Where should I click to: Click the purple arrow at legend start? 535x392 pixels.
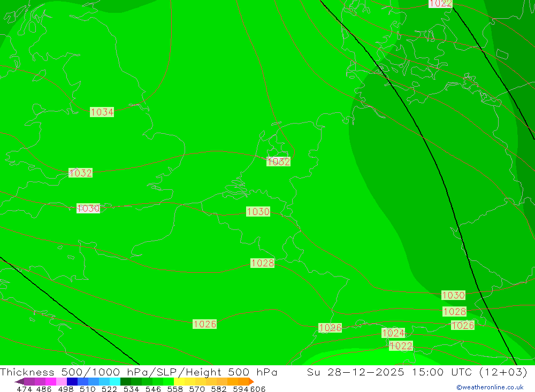coord(19,381)
